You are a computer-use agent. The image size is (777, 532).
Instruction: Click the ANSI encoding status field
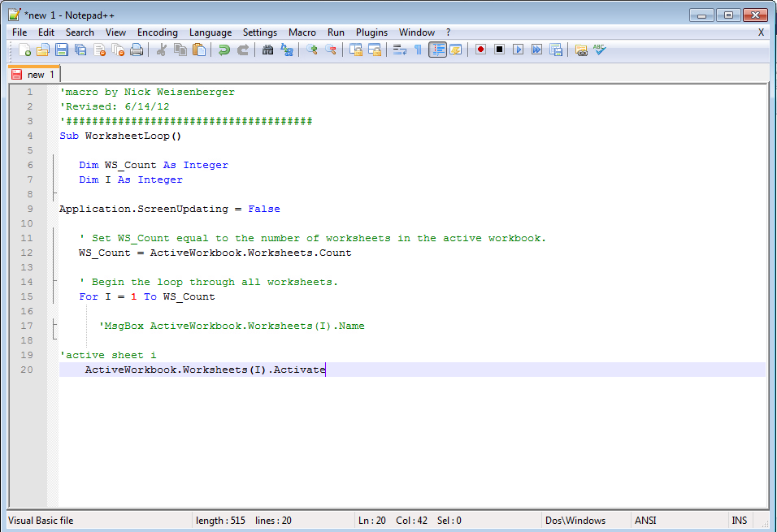click(645, 521)
